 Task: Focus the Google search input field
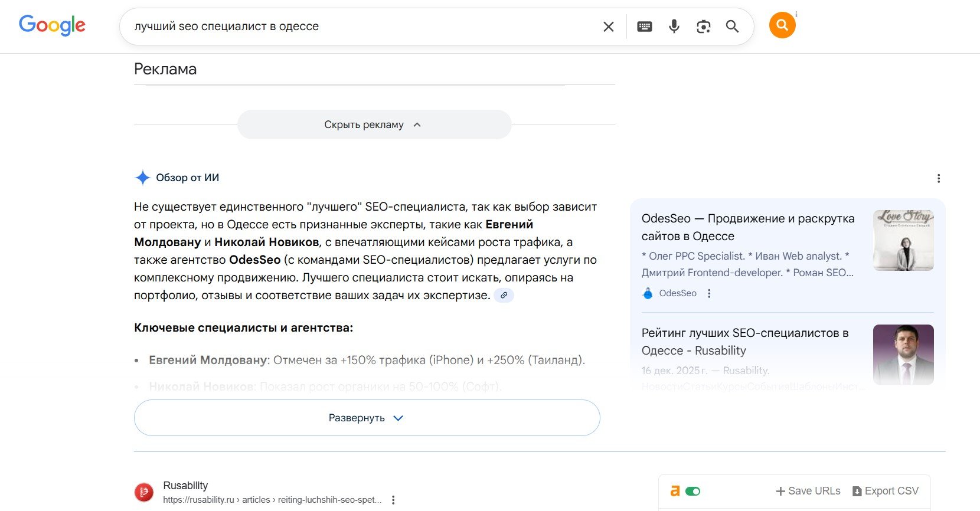354,27
